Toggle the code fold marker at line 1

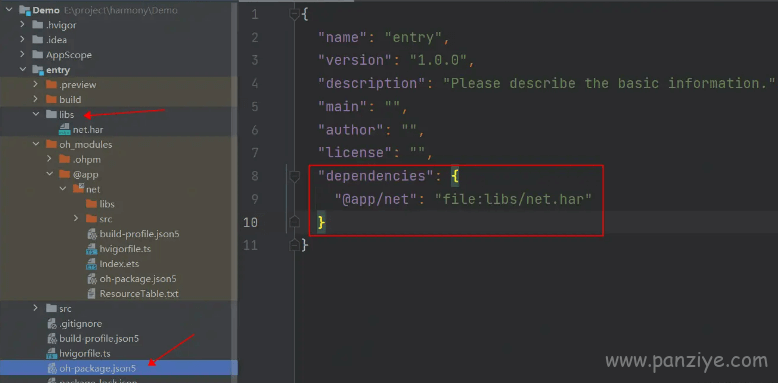coord(294,15)
